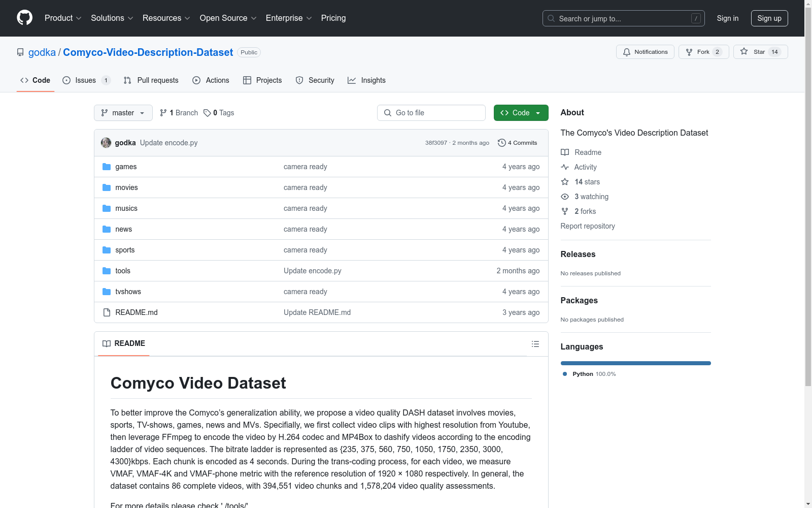Expand the Product menu
Screen dimensions: 812x508
point(63,18)
